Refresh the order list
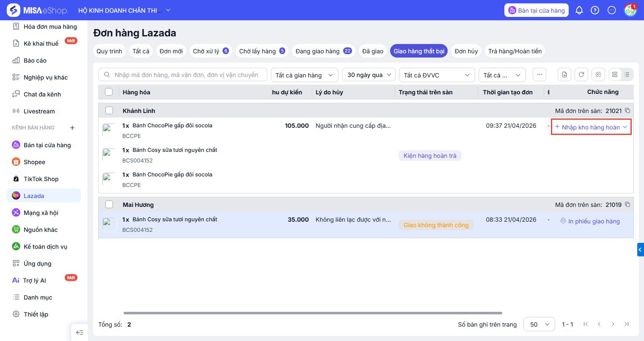 (x=581, y=74)
